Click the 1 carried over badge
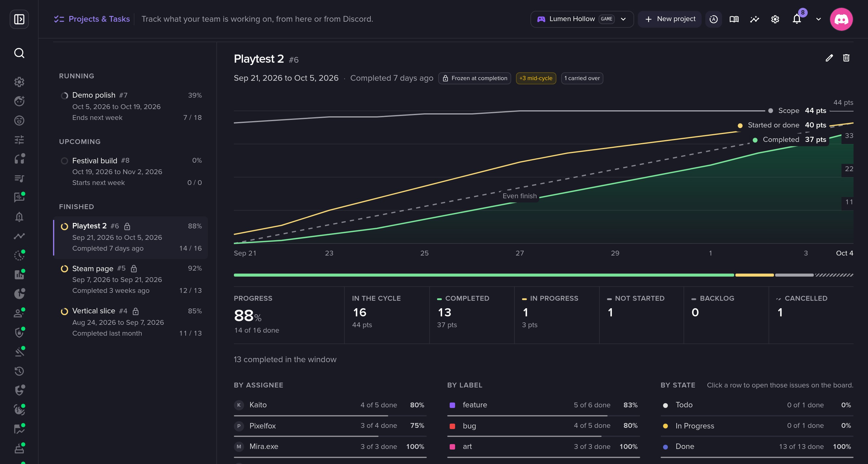Image resolution: width=868 pixels, height=464 pixels. coord(582,78)
